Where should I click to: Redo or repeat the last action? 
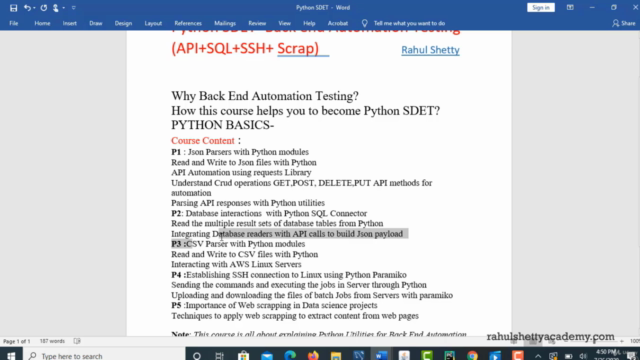(x=44, y=8)
